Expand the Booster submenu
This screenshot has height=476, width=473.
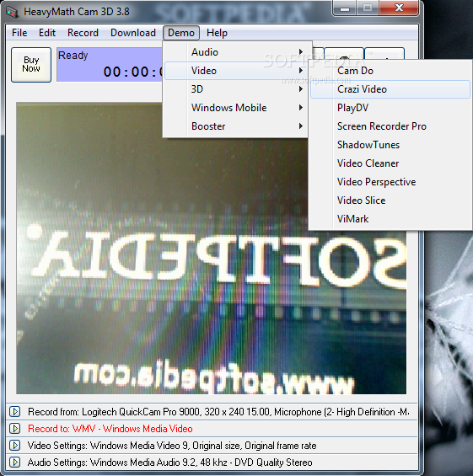236,126
